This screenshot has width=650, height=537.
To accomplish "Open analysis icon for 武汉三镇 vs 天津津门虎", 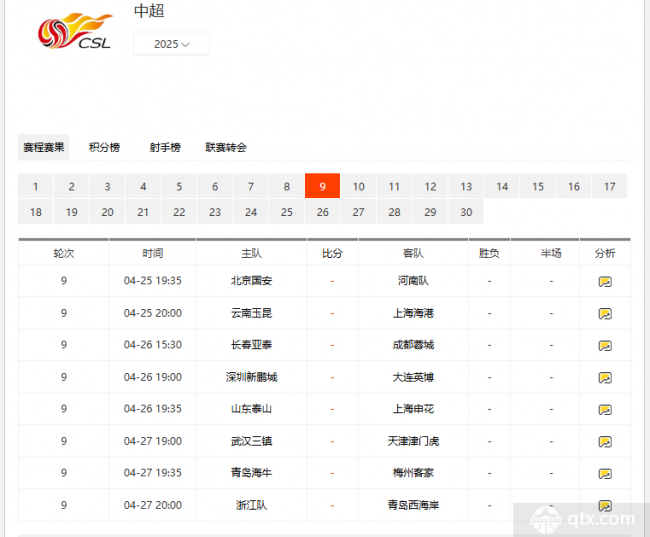I will [605, 442].
